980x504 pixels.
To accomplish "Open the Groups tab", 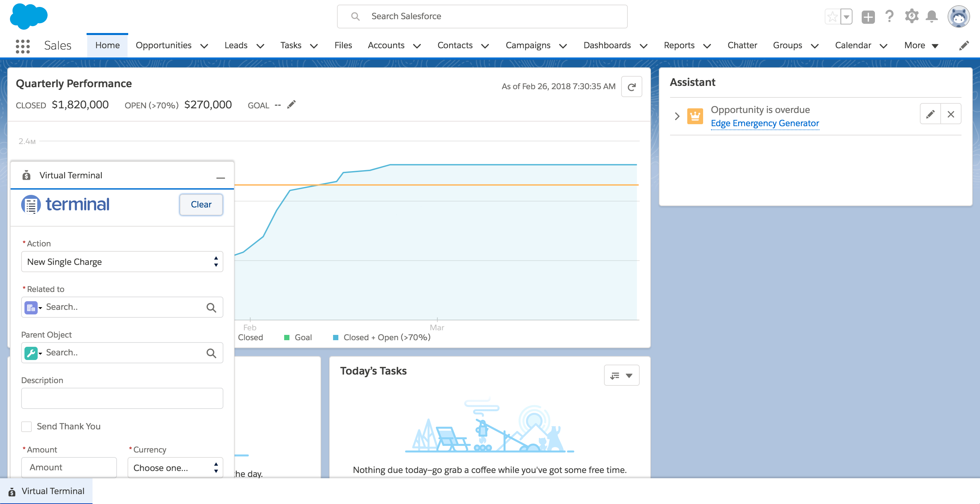I will 787,46.
